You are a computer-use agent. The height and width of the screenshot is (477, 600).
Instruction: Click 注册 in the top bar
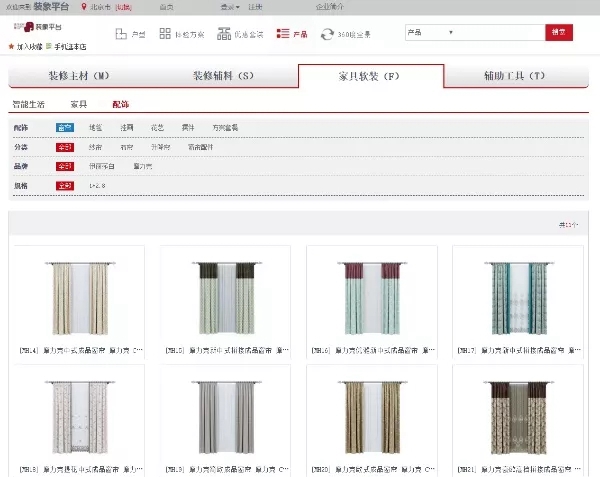point(255,7)
